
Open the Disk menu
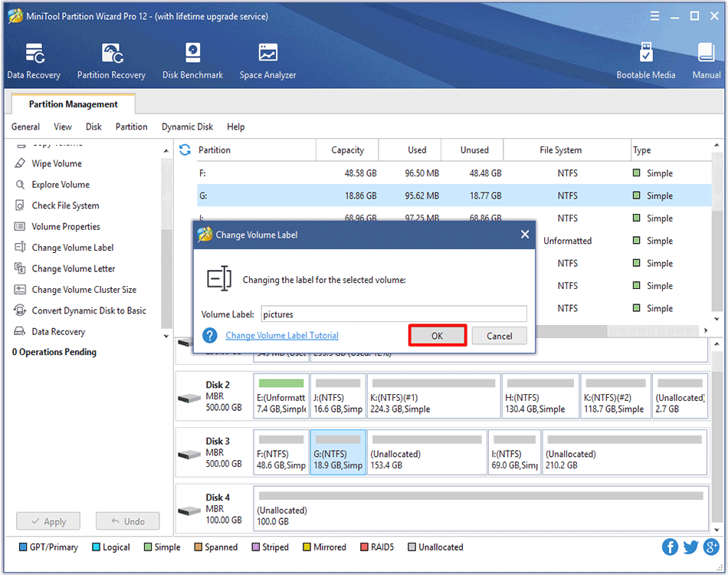coord(93,127)
